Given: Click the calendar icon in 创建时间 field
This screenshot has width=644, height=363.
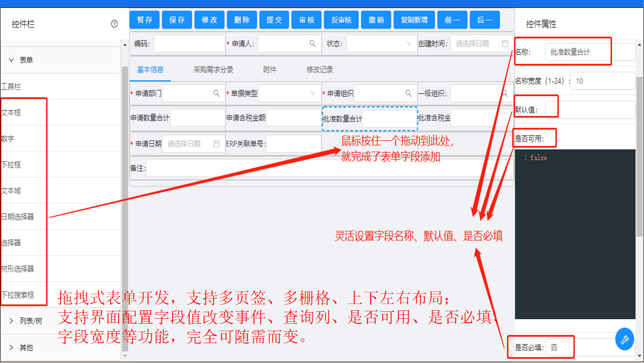Looking at the screenshot, I should [505, 43].
